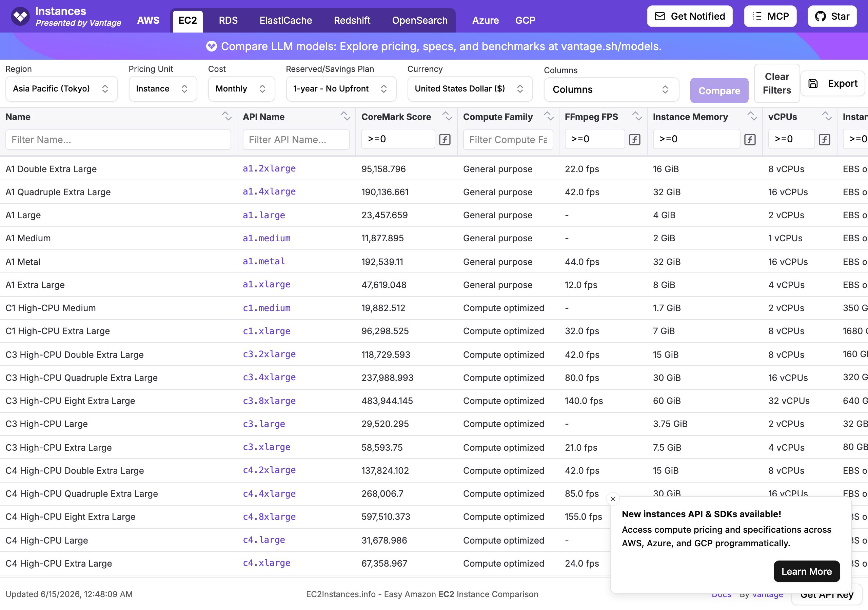Click the Compare button
This screenshot has height=610, width=868.
click(x=719, y=90)
